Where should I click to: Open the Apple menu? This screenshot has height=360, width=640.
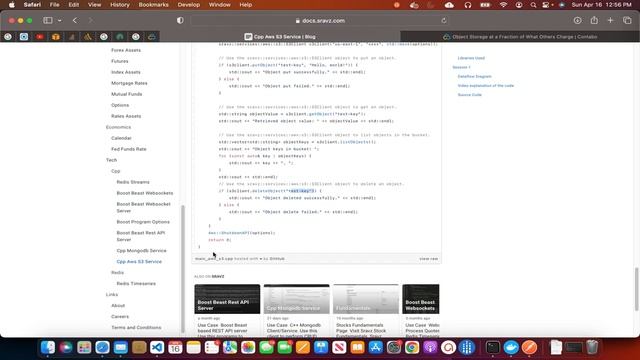click(12, 5)
